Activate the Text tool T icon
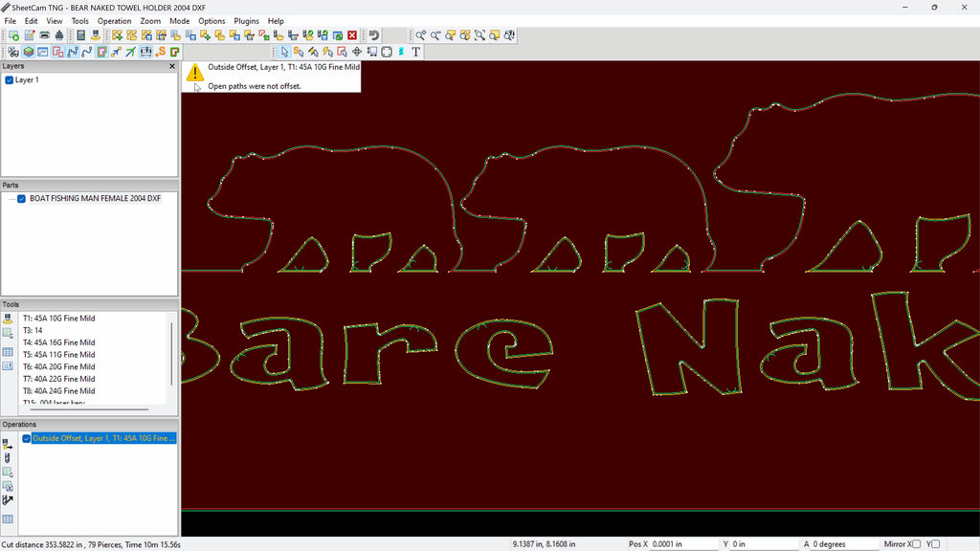 pyautogui.click(x=415, y=52)
